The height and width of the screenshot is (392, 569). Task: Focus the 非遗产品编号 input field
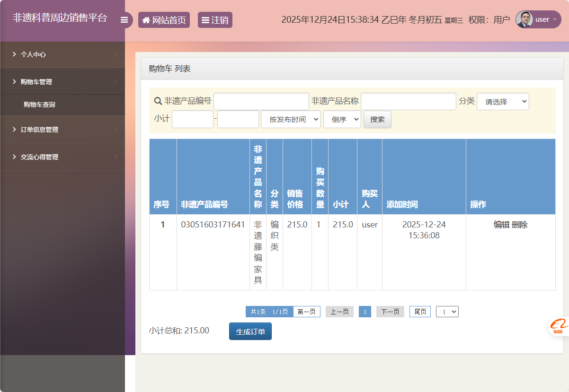pyautogui.click(x=261, y=102)
